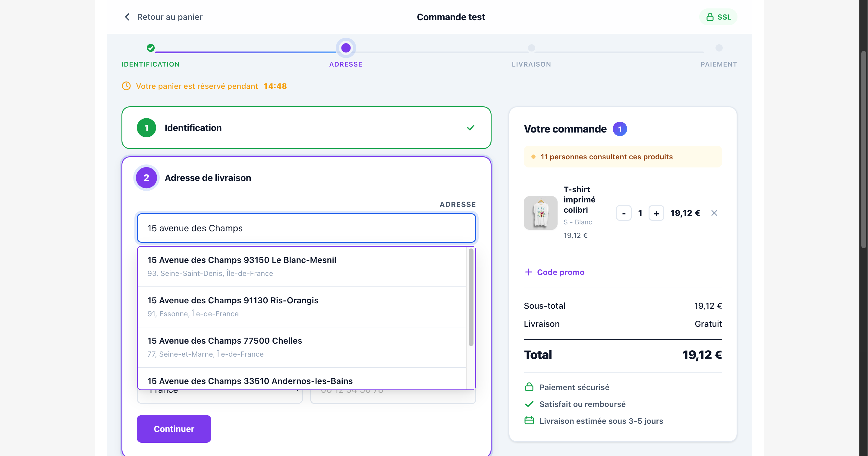Click the 11 personnes consultent notice
The image size is (868, 456).
[623, 157]
